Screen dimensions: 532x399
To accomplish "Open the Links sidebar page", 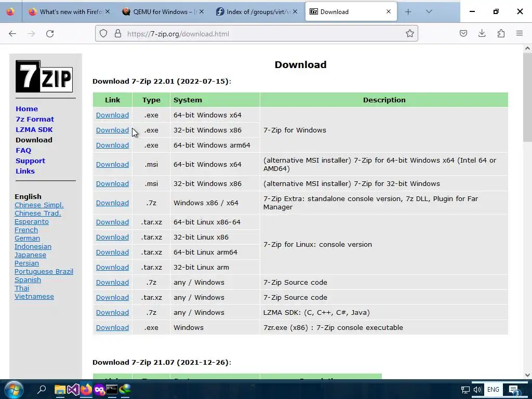I will click(x=25, y=171).
